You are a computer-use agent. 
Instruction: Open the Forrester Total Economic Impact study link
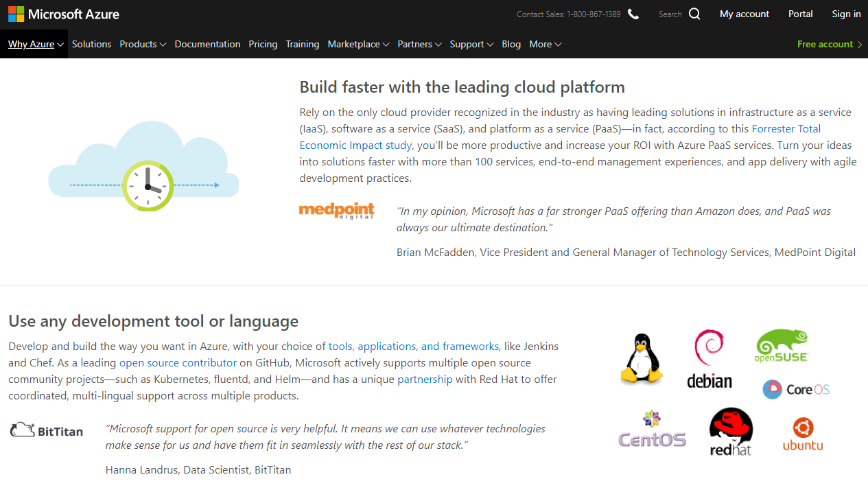[x=560, y=137]
